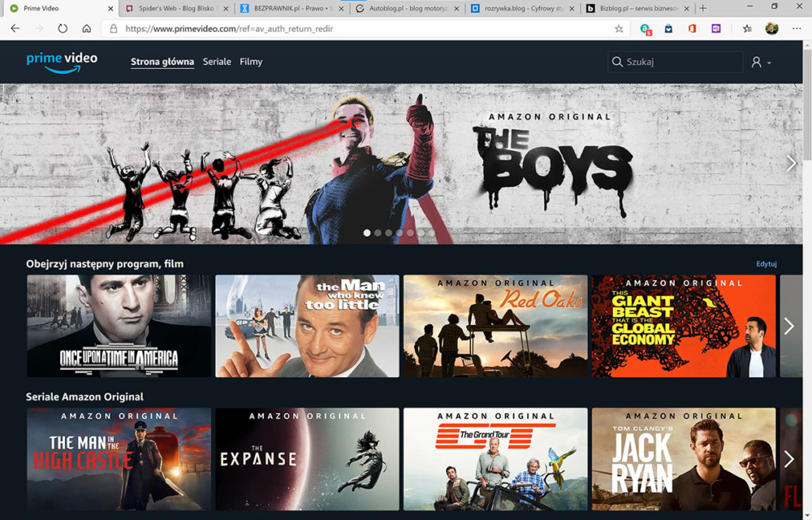Click the address bar URL

[229, 29]
